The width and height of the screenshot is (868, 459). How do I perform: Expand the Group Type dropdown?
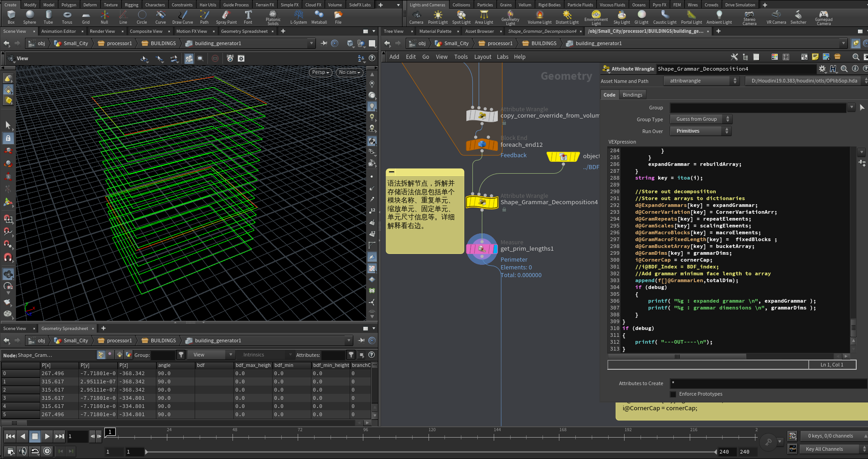pos(700,119)
